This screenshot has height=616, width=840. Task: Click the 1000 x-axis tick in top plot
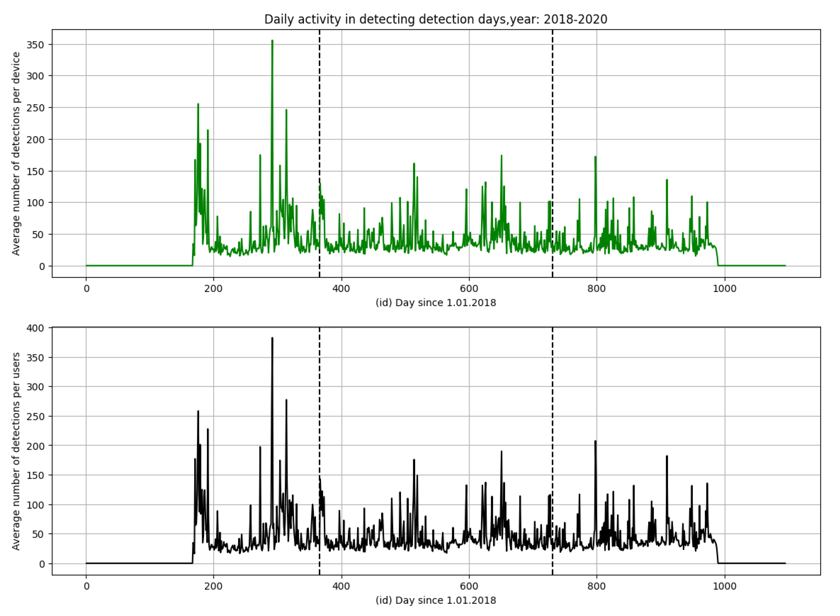[725, 289]
